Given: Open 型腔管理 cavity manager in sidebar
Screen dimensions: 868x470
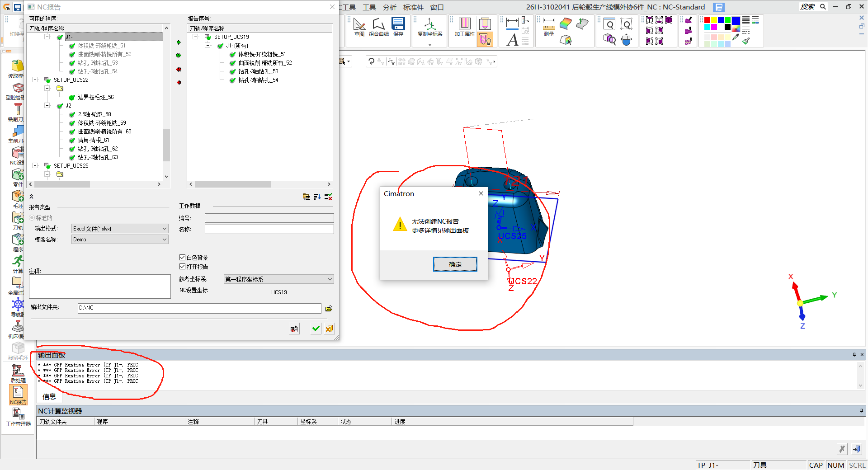Looking at the screenshot, I should tap(17, 91).
